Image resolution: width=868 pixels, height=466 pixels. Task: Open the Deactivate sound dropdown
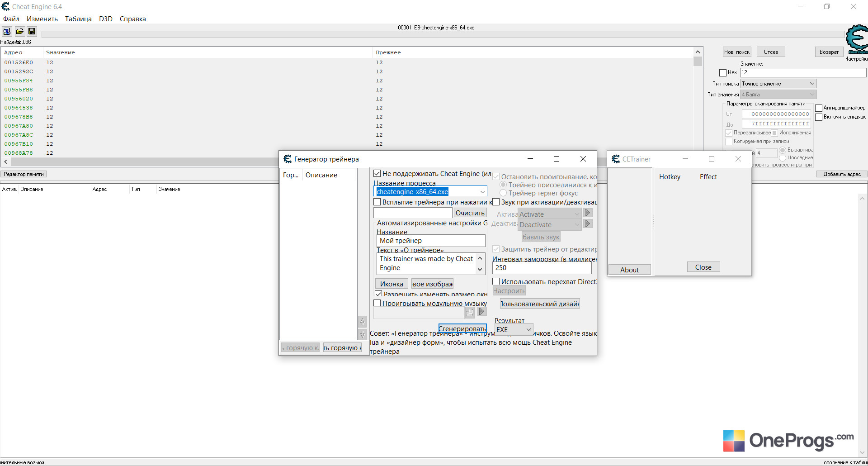[x=549, y=224]
